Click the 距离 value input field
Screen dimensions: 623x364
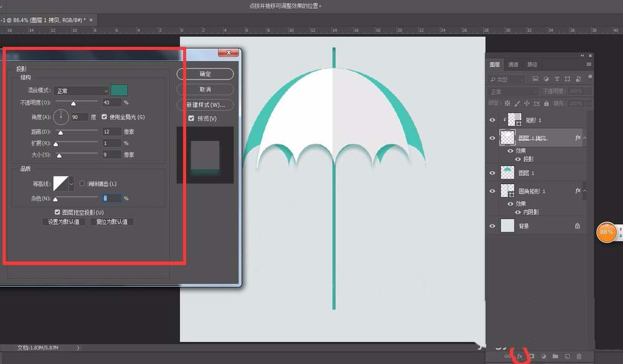point(112,132)
